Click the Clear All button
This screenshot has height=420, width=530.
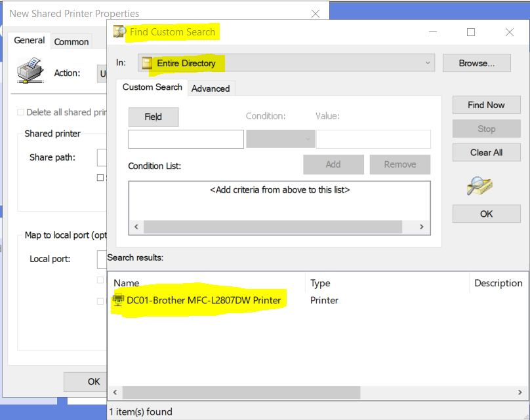tap(487, 153)
